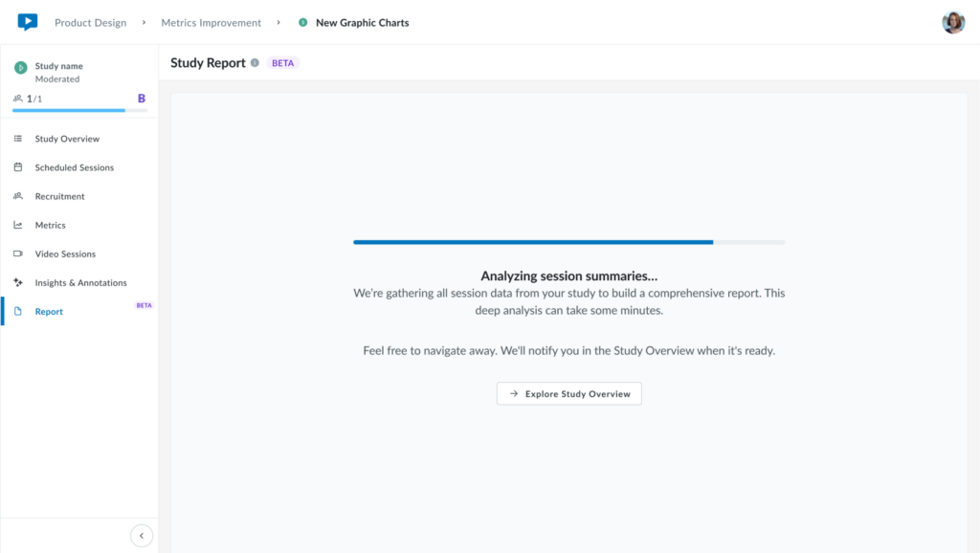The image size is (980, 553).
Task: Collapse the sidebar with the chevron button
Action: (x=142, y=536)
